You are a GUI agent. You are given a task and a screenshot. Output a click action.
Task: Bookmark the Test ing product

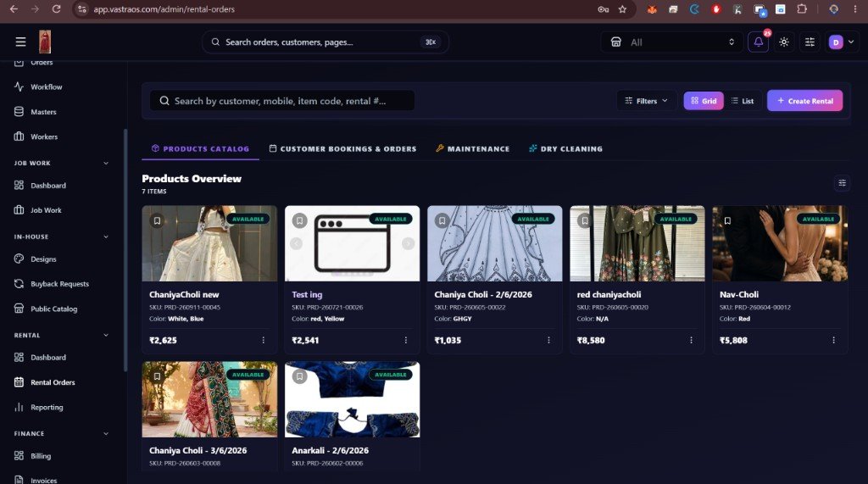(299, 221)
